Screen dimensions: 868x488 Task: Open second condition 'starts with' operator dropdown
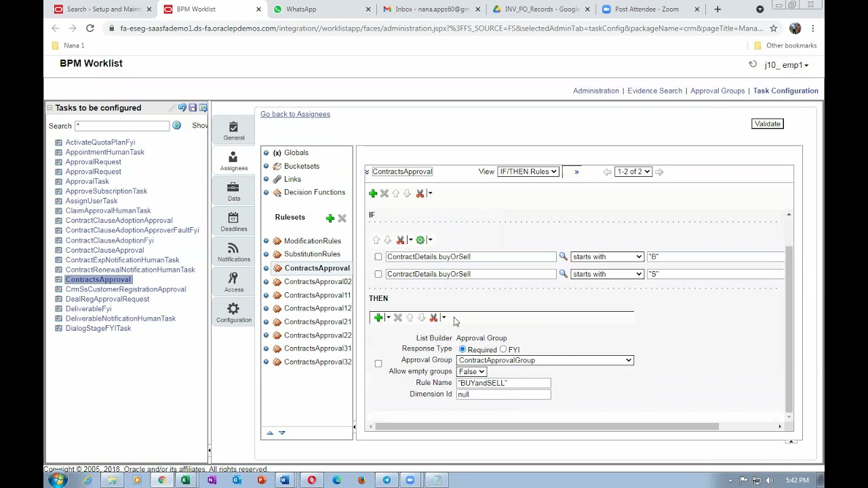click(x=607, y=274)
